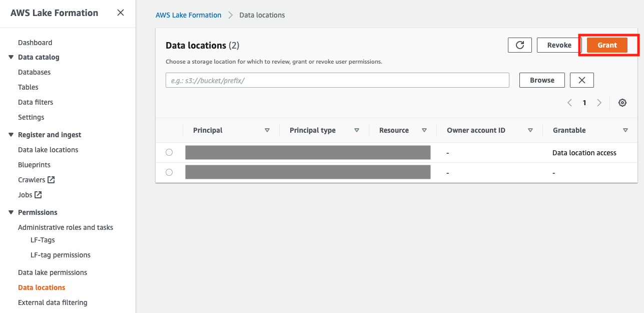Open Data lake permissions

53,272
